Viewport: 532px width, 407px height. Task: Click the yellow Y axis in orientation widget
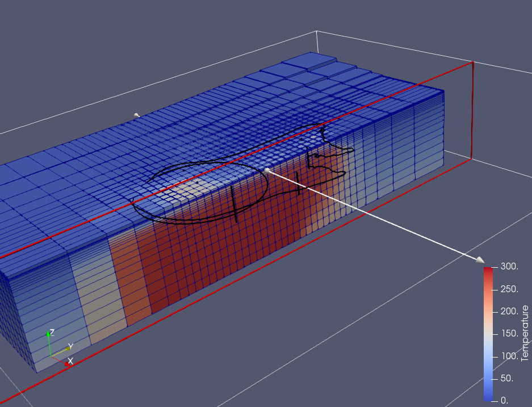62,350
